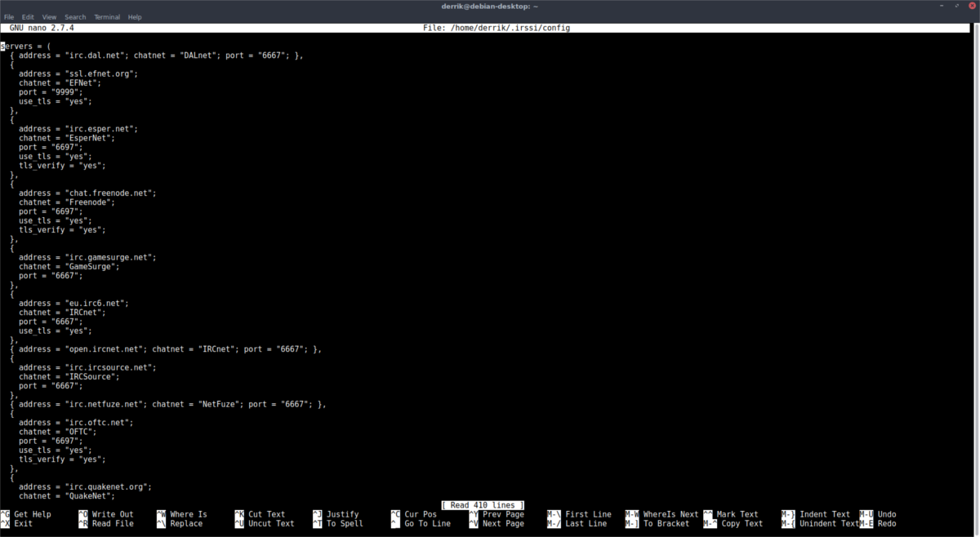Click the address "irc.ircsource.net" line
Viewport: 980px width, 537px height.
click(87, 367)
